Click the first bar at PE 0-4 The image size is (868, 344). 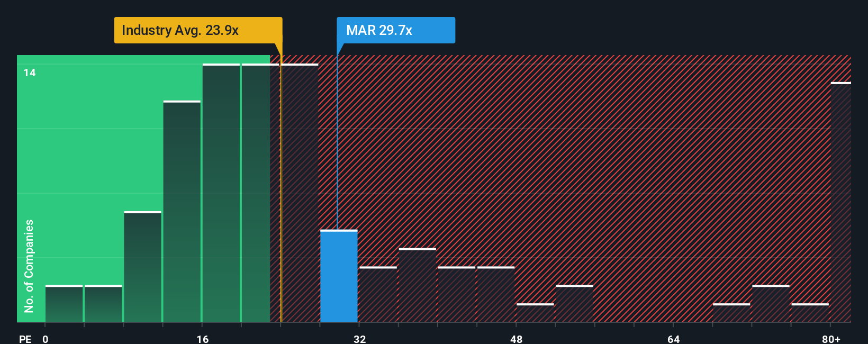click(x=64, y=303)
